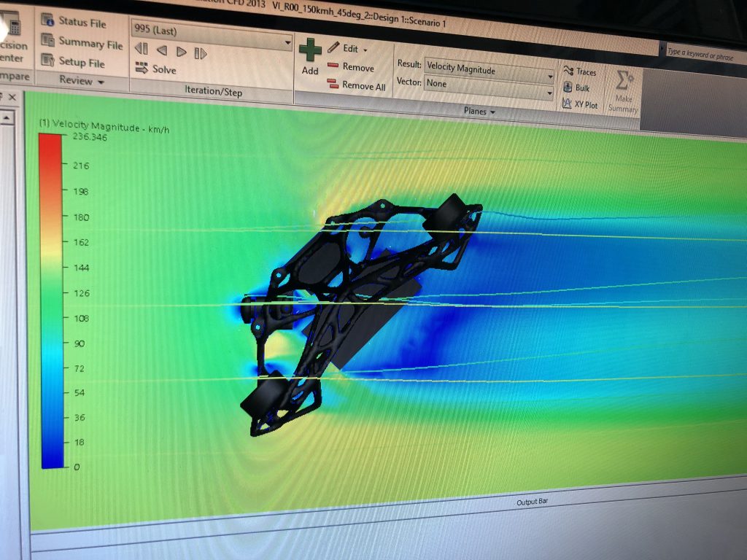Click the legend value 36
The image size is (747, 560).
(x=80, y=418)
